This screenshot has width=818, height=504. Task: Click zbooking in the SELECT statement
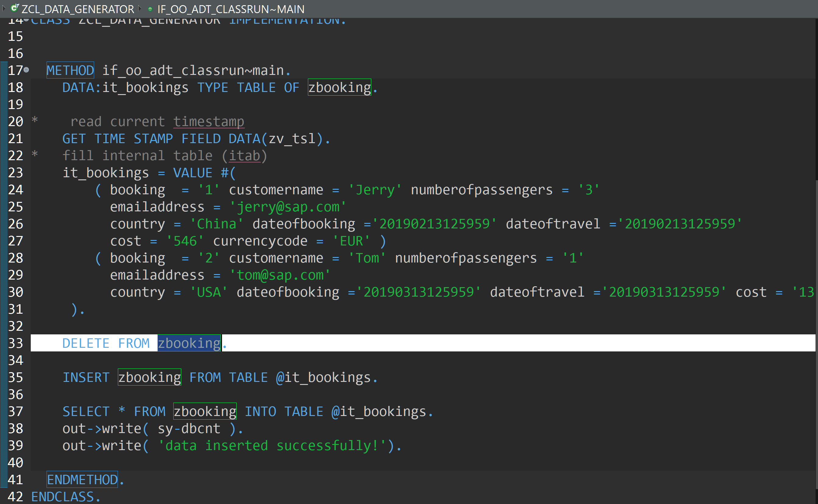(205, 411)
